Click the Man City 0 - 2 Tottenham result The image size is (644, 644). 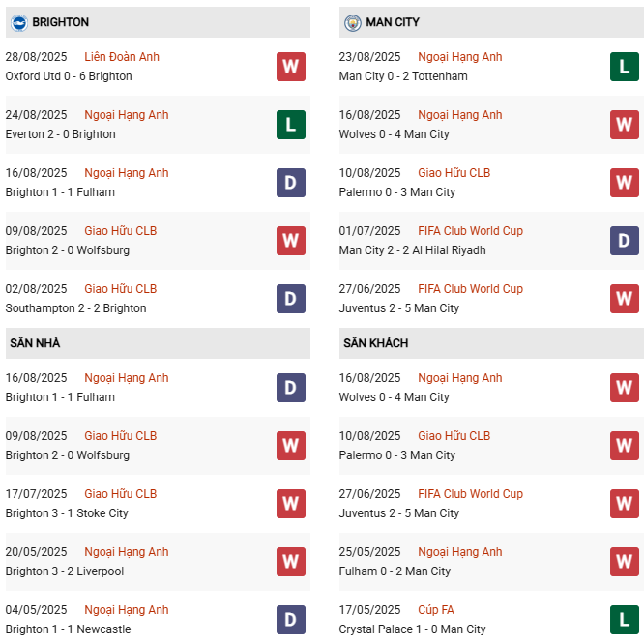403,76
